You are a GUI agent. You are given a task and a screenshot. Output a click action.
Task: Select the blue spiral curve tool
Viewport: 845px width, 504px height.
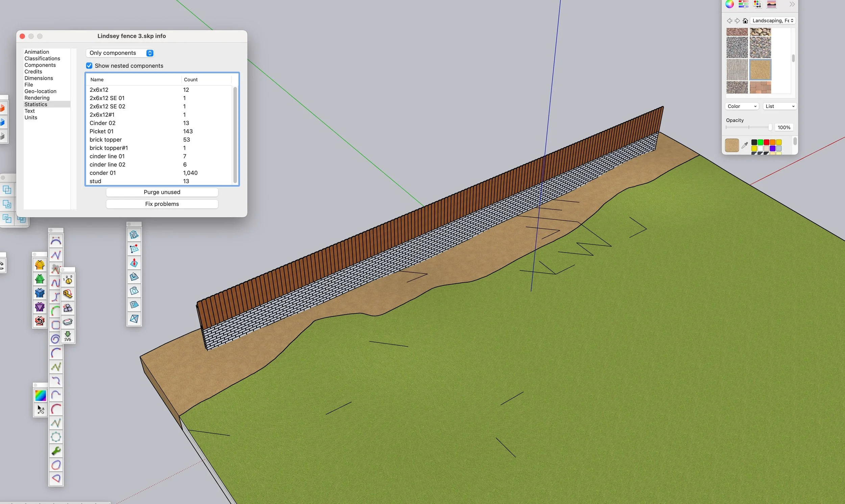pyautogui.click(x=55, y=339)
